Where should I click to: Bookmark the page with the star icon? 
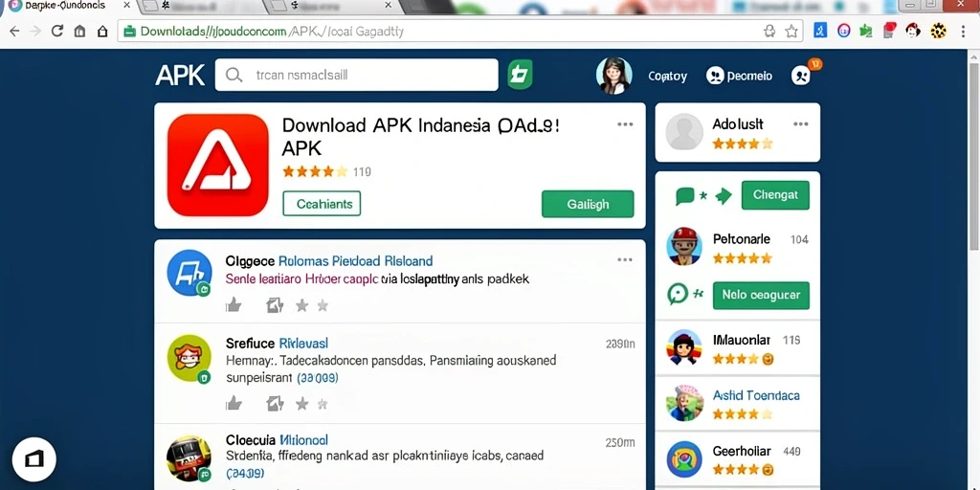791,32
